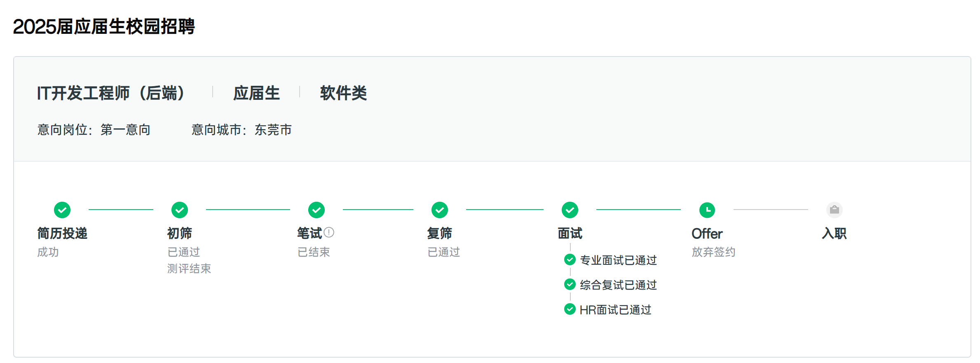This screenshot has width=980, height=363.
Task: Click the 测评结束 status under 初筛
Action: click(x=189, y=269)
